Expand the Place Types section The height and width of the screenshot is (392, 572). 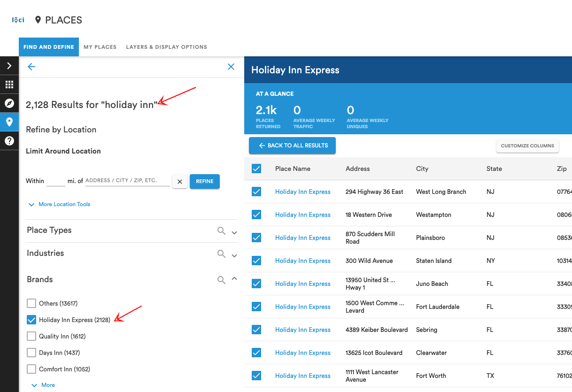pyautogui.click(x=234, y=232)
